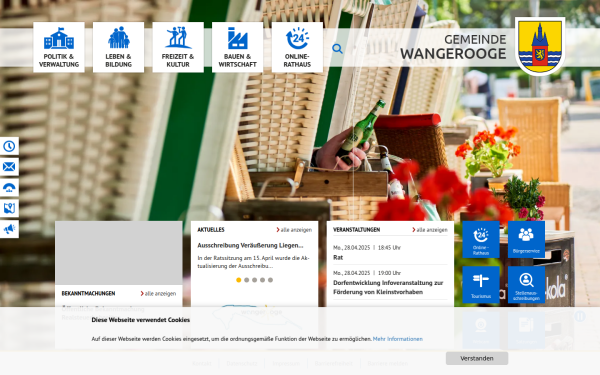Open the envelope contact sidebar icon
This screenshot has height=375, width=600.
tap(9, 167)
